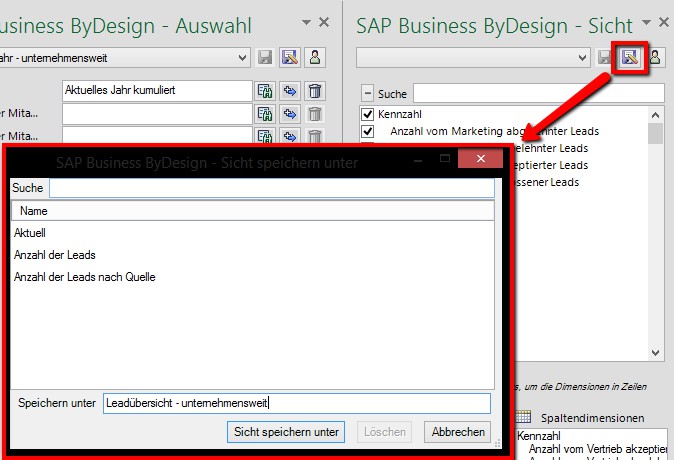This screenshot has height=460, width=674.
Task: Click the Sicht panel vertical scrollbar
Action: coord(656,230)
